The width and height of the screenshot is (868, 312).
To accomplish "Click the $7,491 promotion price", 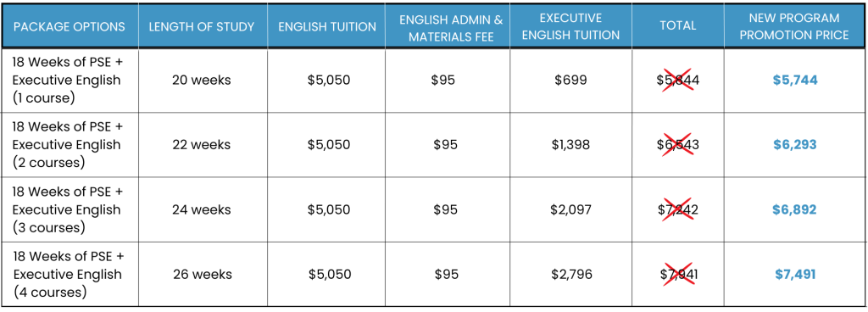I will click(x=795, y=275).
